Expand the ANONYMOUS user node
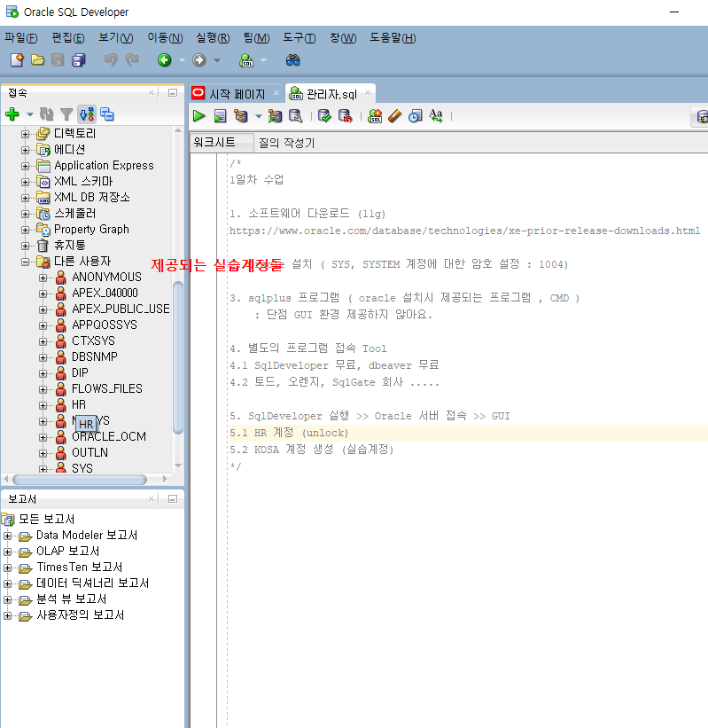 coord(43,278)
